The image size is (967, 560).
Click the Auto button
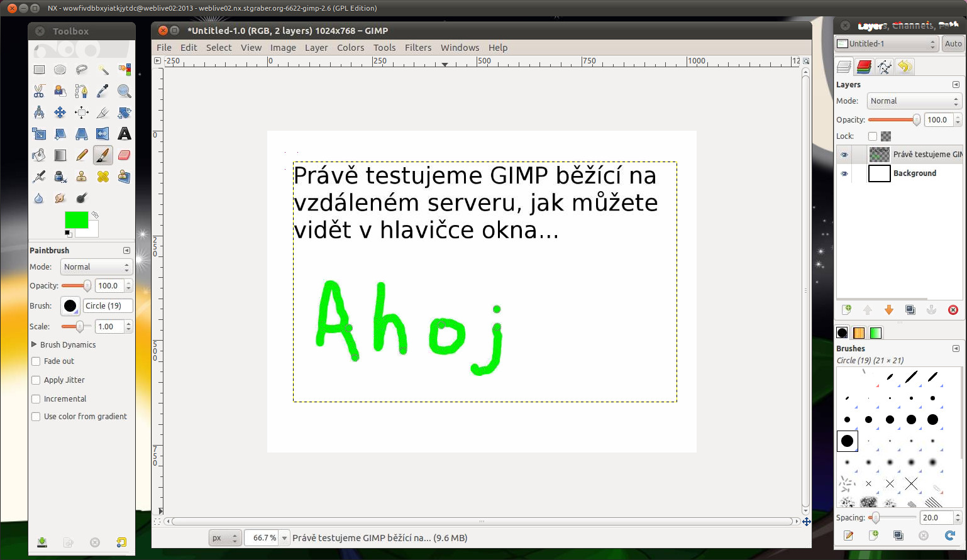click(x=953, y=43)
